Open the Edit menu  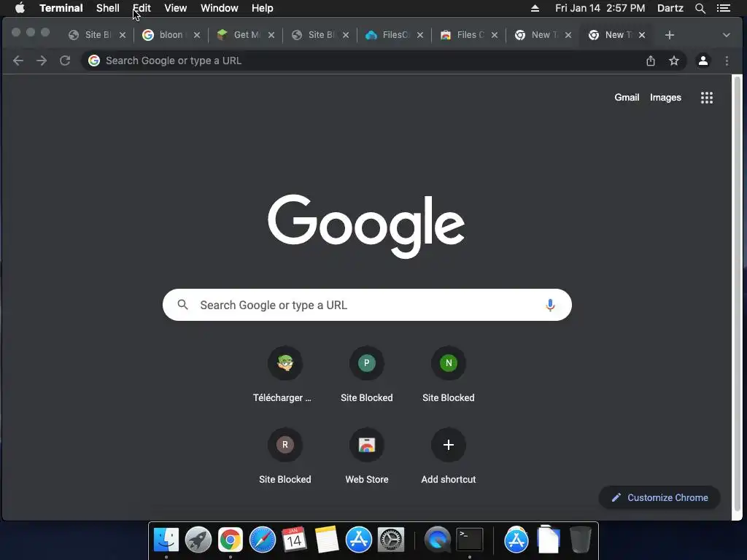tap(142, 8)
